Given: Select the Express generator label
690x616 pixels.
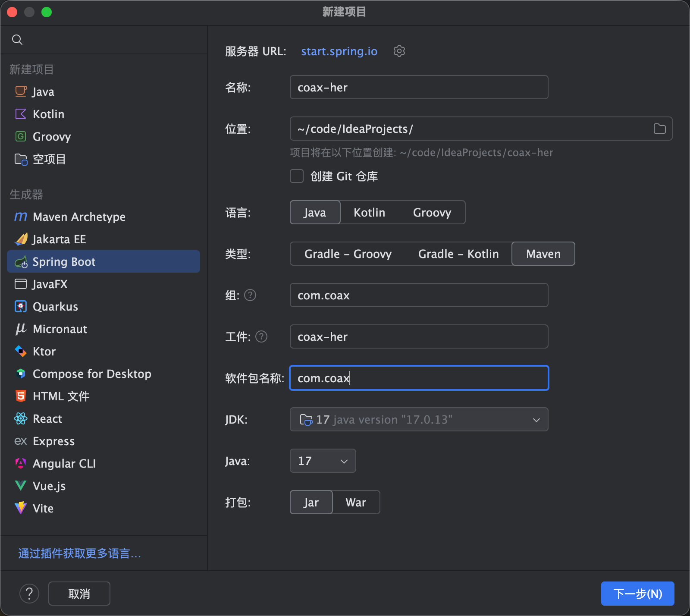Looking at the screenshot, I should click(x=54, y=441).
